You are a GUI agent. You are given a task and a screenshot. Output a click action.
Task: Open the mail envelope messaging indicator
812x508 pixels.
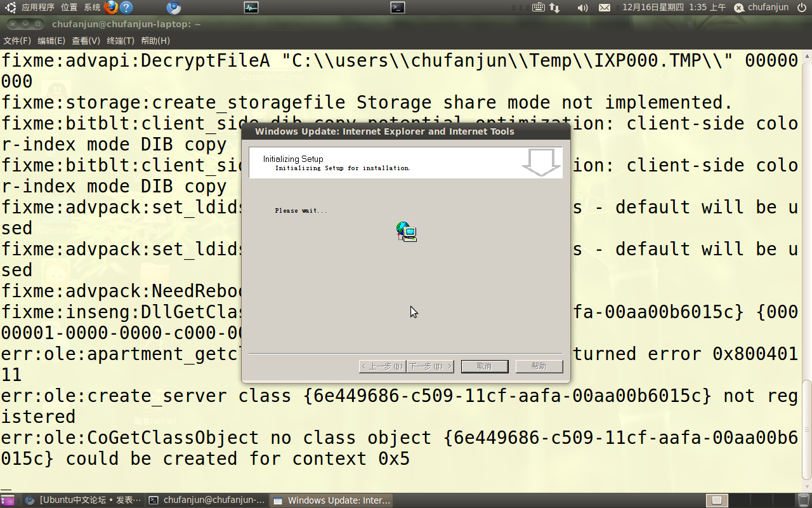point(605,8)
